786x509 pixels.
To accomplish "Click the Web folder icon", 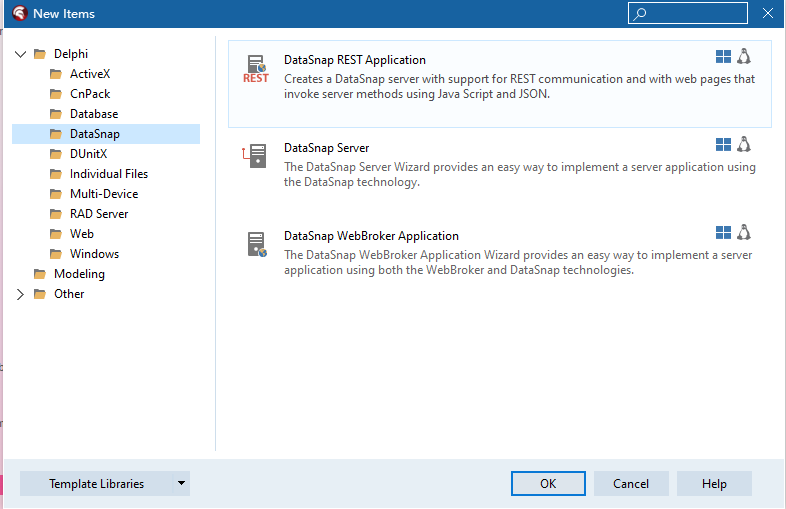I will point(56,234).
